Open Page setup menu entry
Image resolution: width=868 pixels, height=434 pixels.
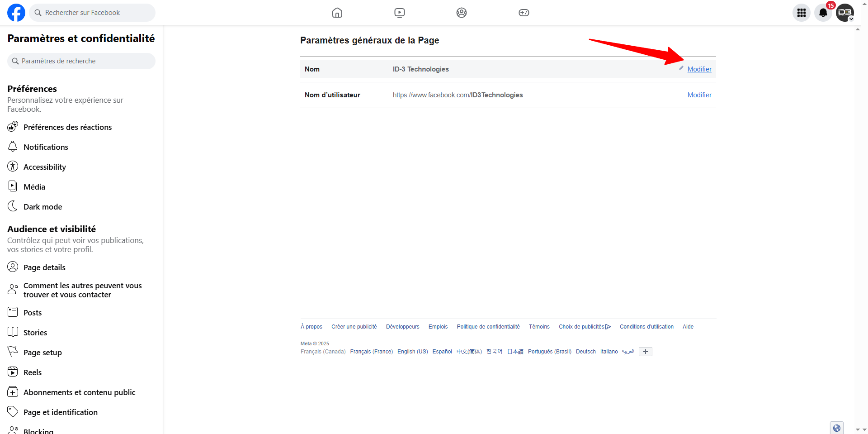coord(81,353)
